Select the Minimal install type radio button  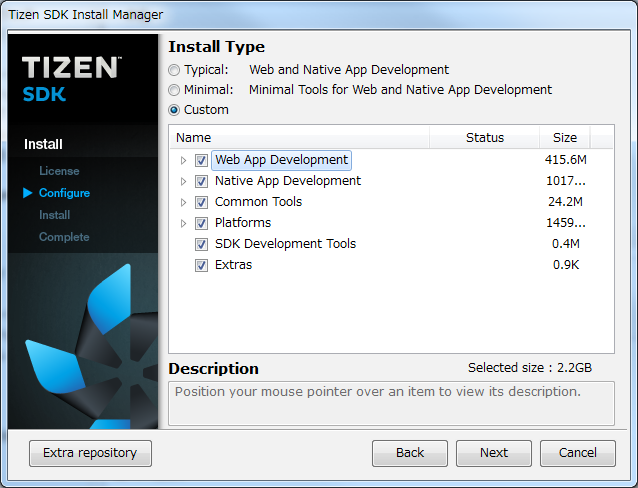[174, 90]
